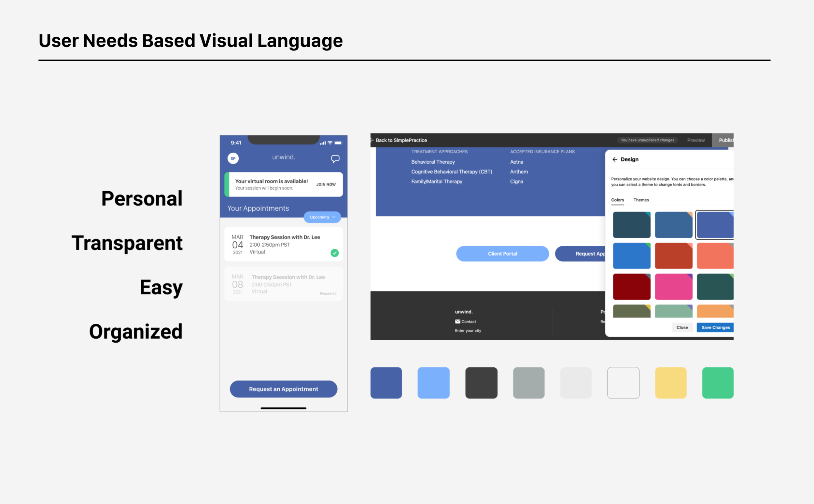Viewport: 814px width, 504px height.
Task: Choose the pink color palette swatch
Action: tap(673, 287)
